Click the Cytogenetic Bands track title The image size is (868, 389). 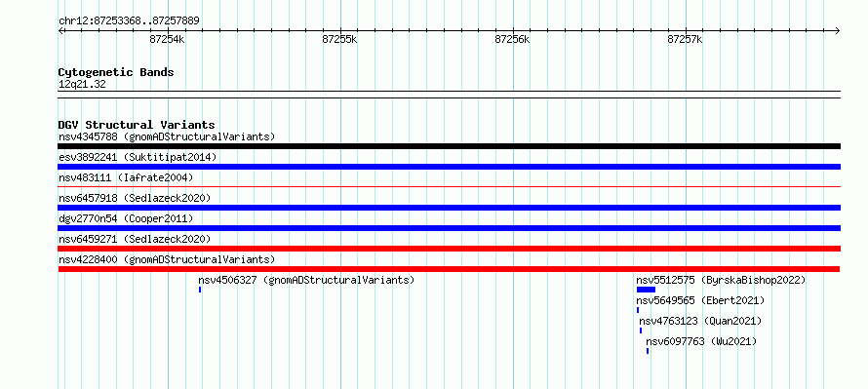point(116,72)
